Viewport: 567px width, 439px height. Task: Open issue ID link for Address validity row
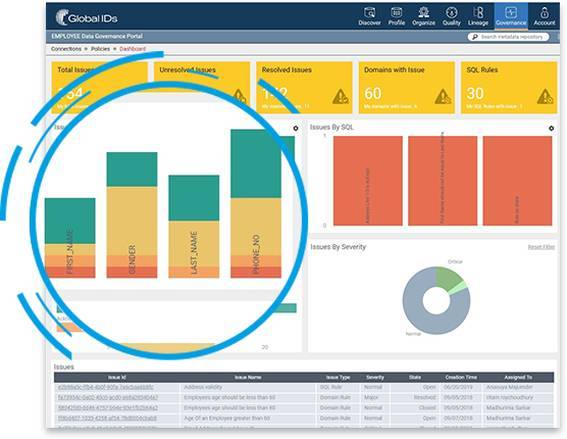(x=106, y=387)
